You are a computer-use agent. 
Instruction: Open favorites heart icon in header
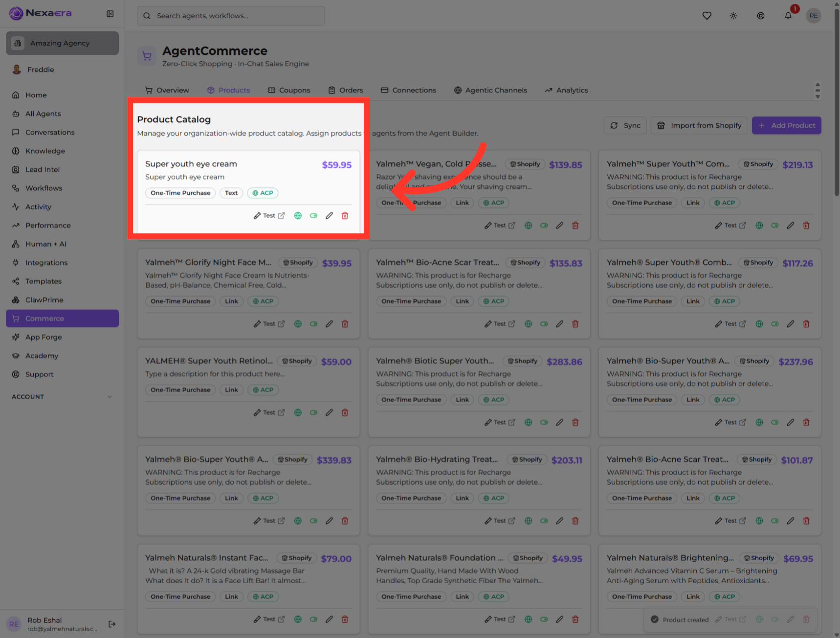pyautogui.click(x=707, y=16)
